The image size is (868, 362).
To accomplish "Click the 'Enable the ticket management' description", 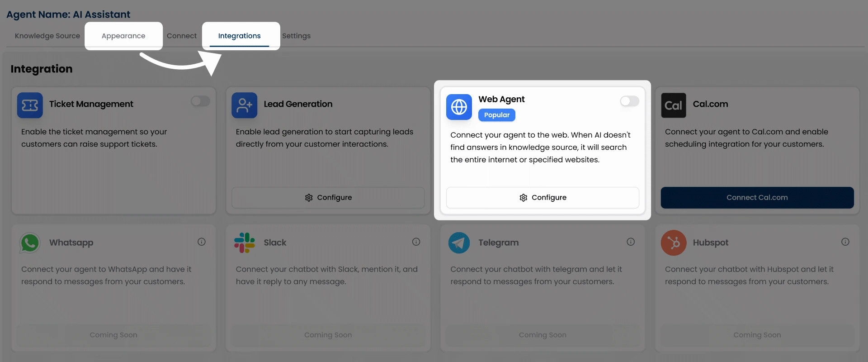I will [x=94, y=138].
